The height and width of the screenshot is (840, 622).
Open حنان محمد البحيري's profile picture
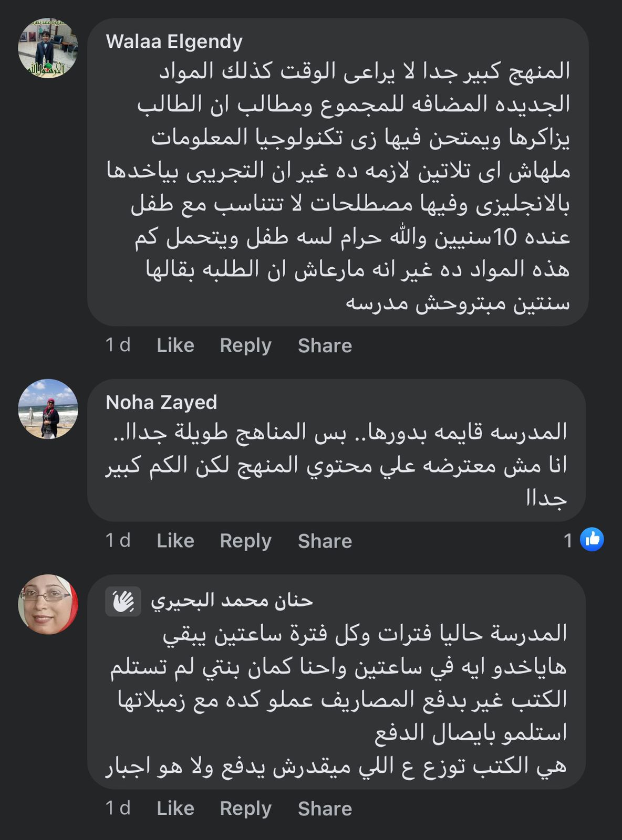tap(48, 604)
